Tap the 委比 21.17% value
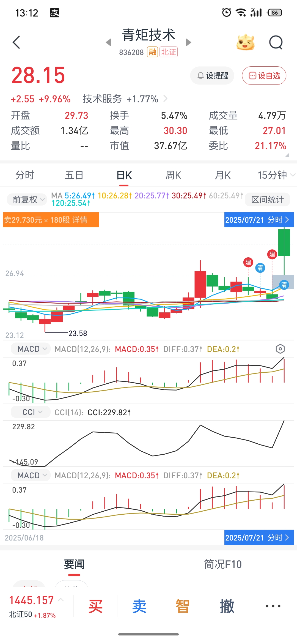 [x=271, y=146]
